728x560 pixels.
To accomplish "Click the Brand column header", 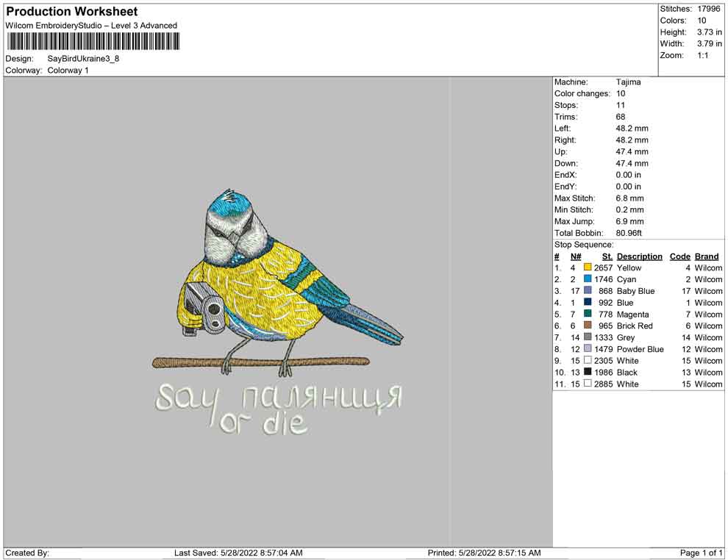I will 707,256.
